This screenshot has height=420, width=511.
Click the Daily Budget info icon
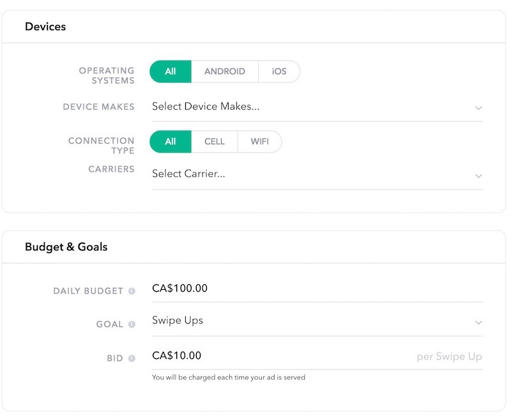(132, 291)
